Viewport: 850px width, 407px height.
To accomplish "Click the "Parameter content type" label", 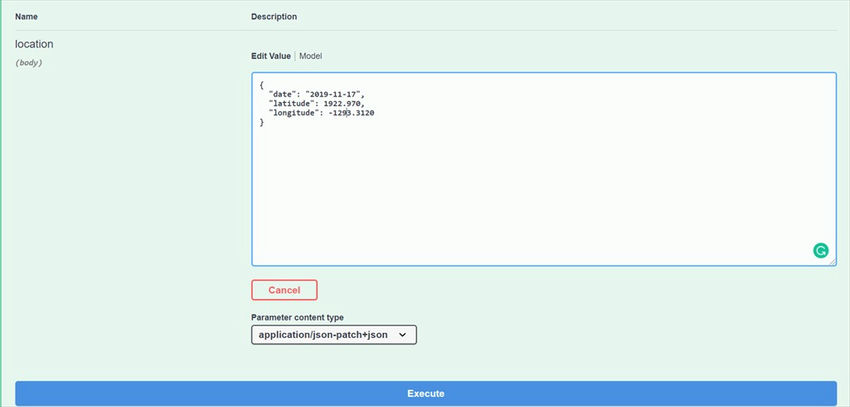I will 299,317.
